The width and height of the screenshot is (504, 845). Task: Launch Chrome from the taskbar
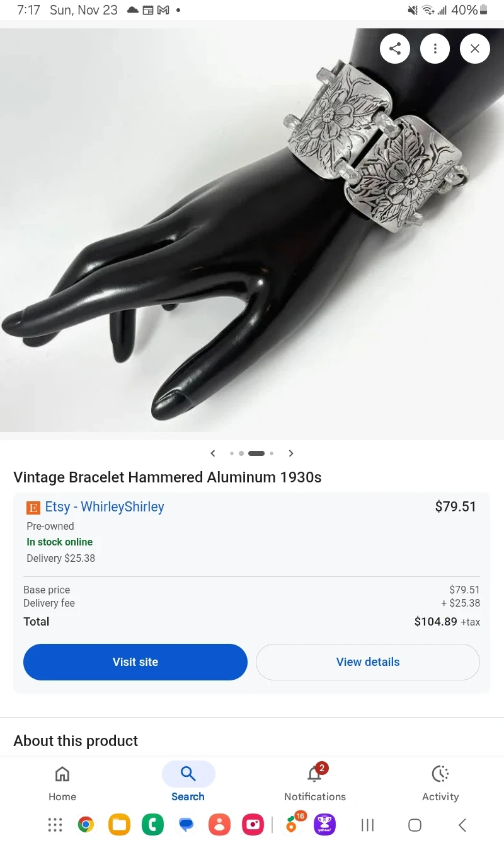(x=86, y=825)
